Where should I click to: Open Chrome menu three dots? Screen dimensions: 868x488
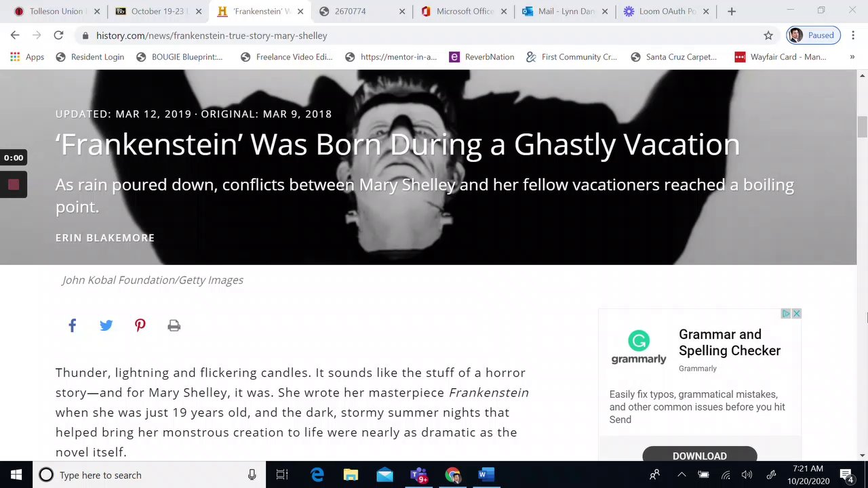pyautogui.click(x=852, y=35)
